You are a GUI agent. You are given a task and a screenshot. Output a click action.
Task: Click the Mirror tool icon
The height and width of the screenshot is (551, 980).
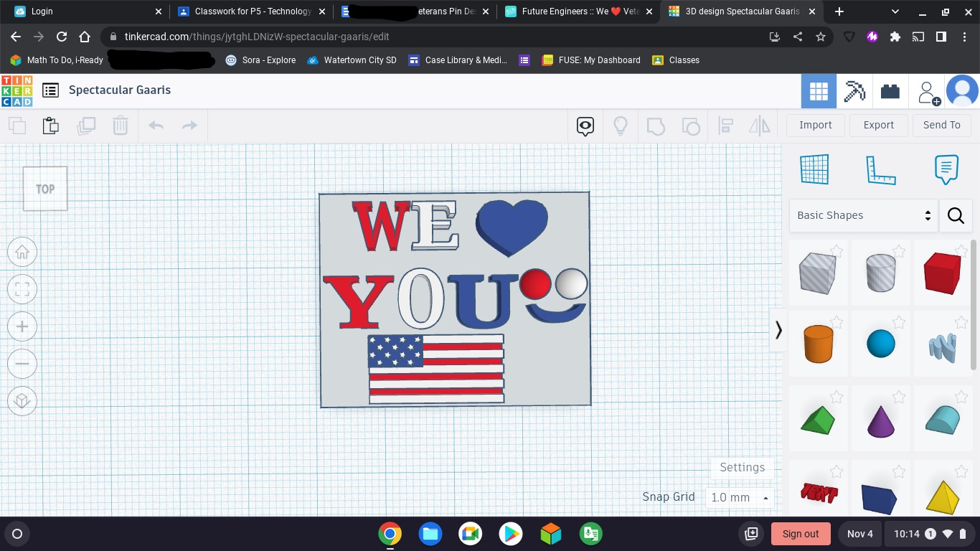tap(760, 126)
